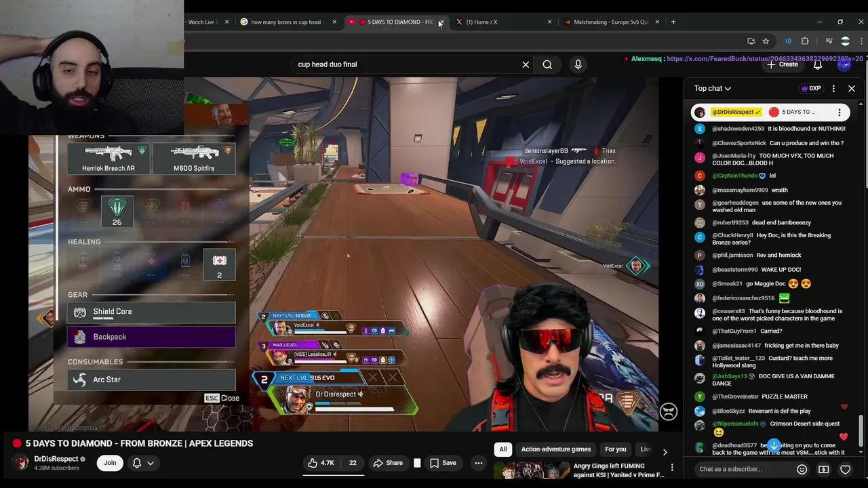Viewport: 868px width, 488px height.
Task: Select the healing item slot showing 2
Action: [219, 264]
